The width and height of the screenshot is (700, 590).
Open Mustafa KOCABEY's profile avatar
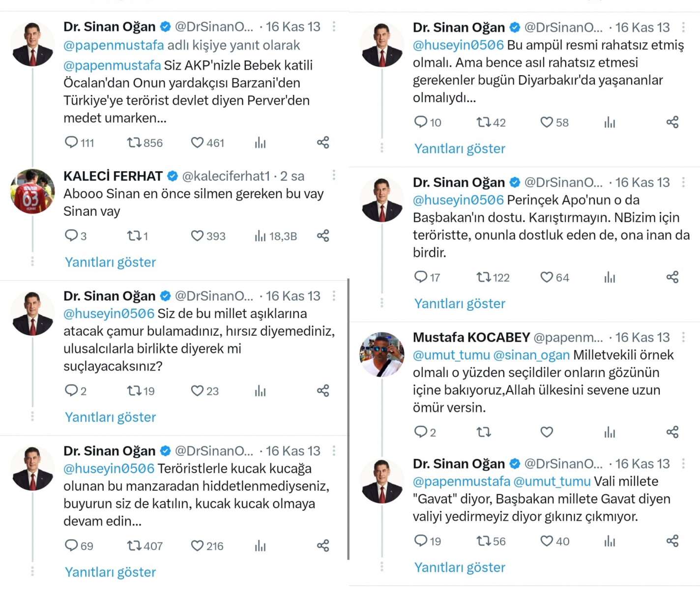click(x=382, y=354)
